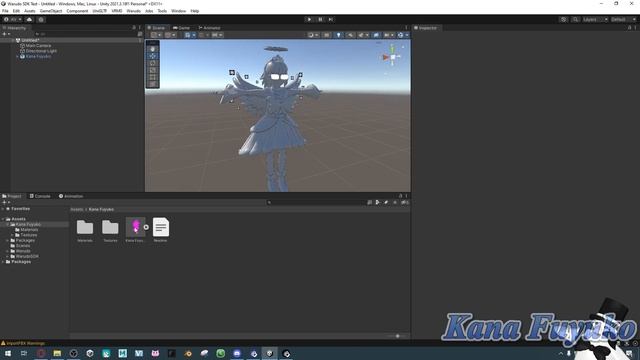Switch to the Animation tab
640x360 pixels.
point(71,196)
